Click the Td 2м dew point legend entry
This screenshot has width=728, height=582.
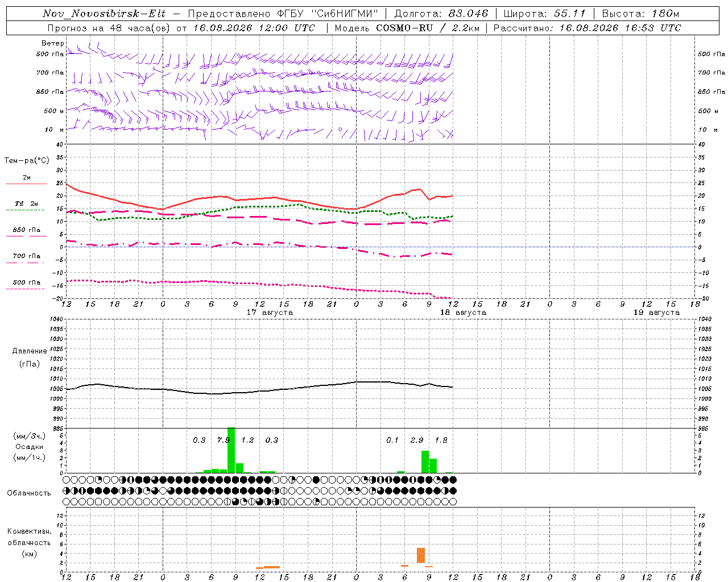click(x=26, y=203)
